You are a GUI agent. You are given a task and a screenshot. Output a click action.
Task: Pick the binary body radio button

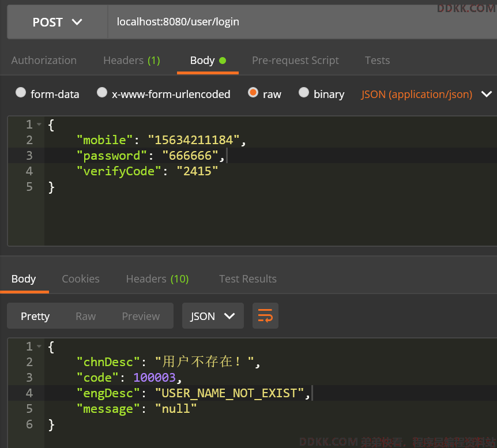click(x=303, y=93)
